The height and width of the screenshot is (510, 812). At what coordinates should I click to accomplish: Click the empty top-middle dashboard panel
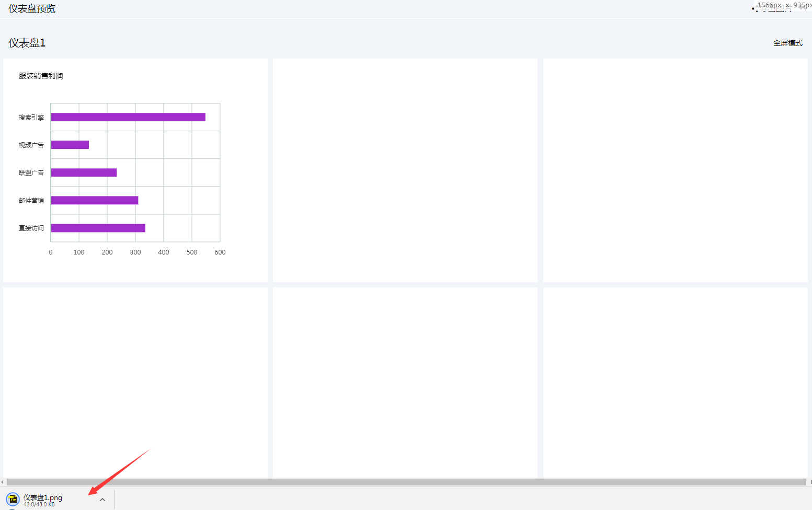pos(405,170)
